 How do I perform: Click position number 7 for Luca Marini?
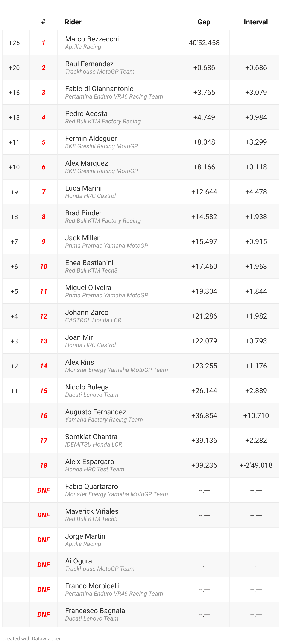pyautogui.click(x=43, y=192)
